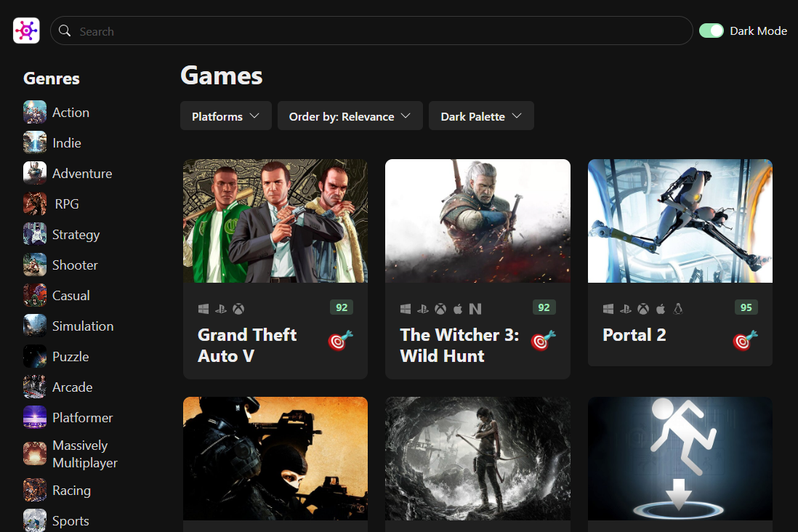Select the Simulation genre icon
The height and width of the screenshot is (532, 798).
pyautogui.click(x=35, y=326)
